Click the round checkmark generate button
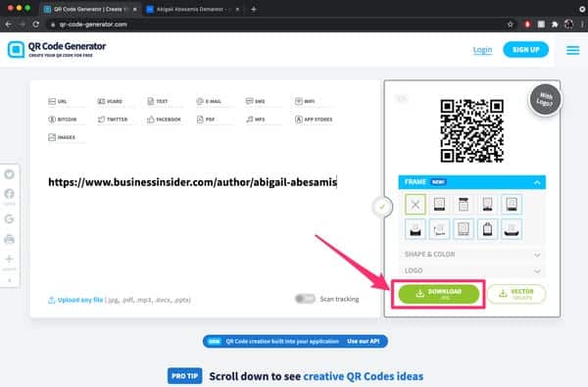This screenshot has width=588, height=387. pos(382,207)
